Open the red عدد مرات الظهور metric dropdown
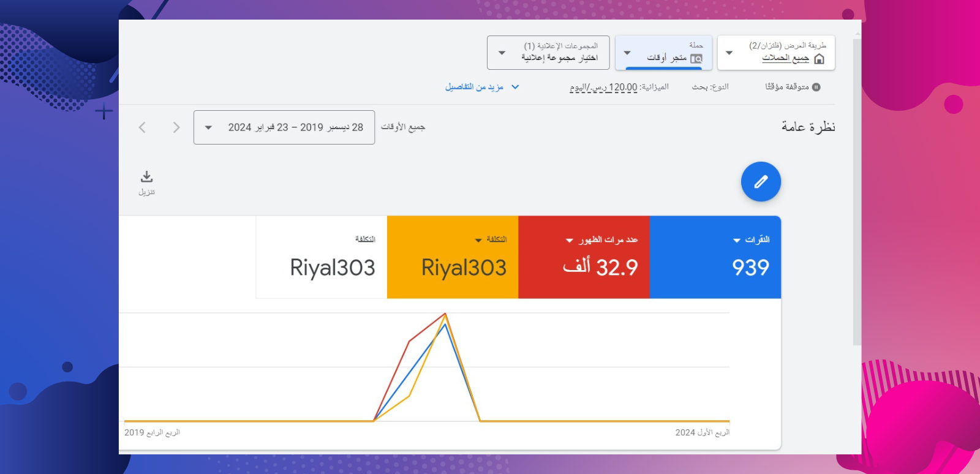This screenshot has width=980, height=474. [x=569, y=240]
